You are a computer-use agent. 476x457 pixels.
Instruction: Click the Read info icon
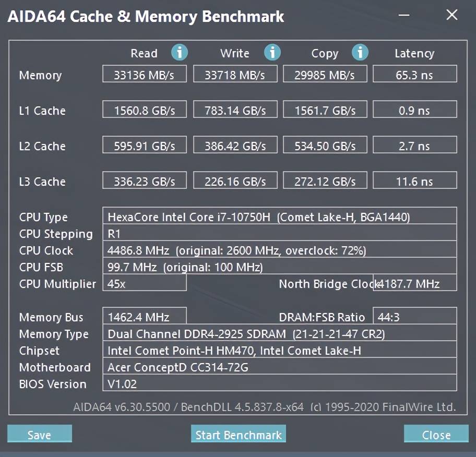coord(180,52)
